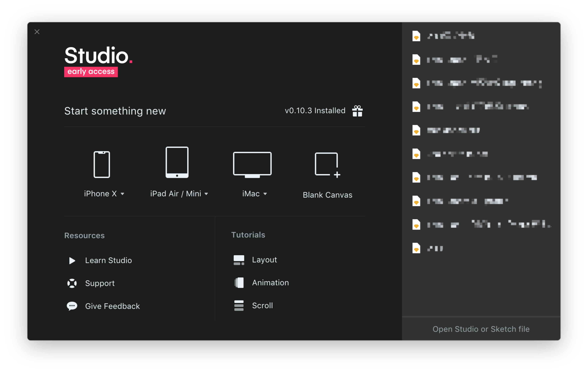Click the Learn Studio play icon
Image resolution: width=588 pixels, height=373 pixels.
pos(72,260)
